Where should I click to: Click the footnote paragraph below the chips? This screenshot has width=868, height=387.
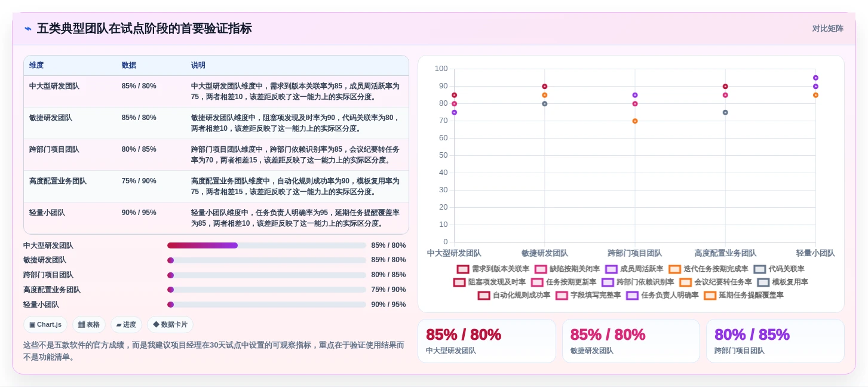point(215,351)
